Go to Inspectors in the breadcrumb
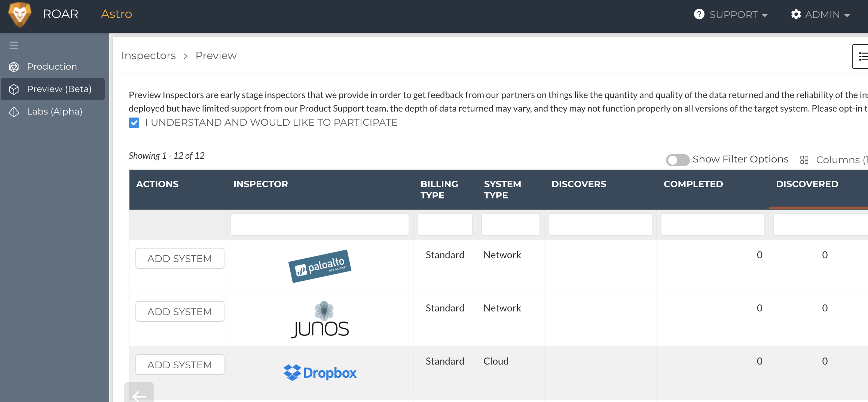The width and height of the screenshot is (868, 402). point(149,56)
